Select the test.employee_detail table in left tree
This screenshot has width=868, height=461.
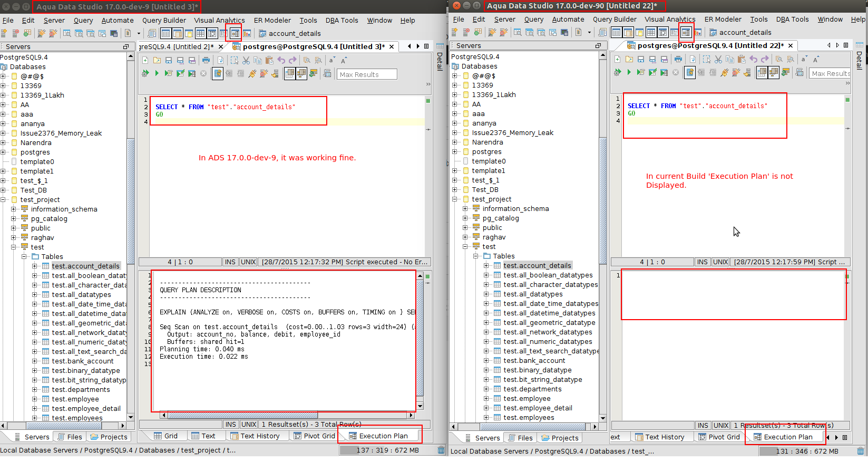(x=86, y=409)
